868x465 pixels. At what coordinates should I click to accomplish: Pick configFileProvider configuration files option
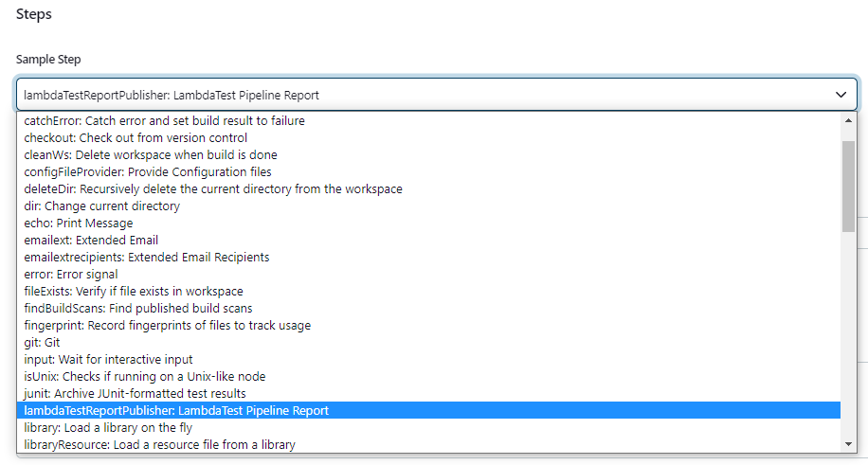tap(148, 171)
